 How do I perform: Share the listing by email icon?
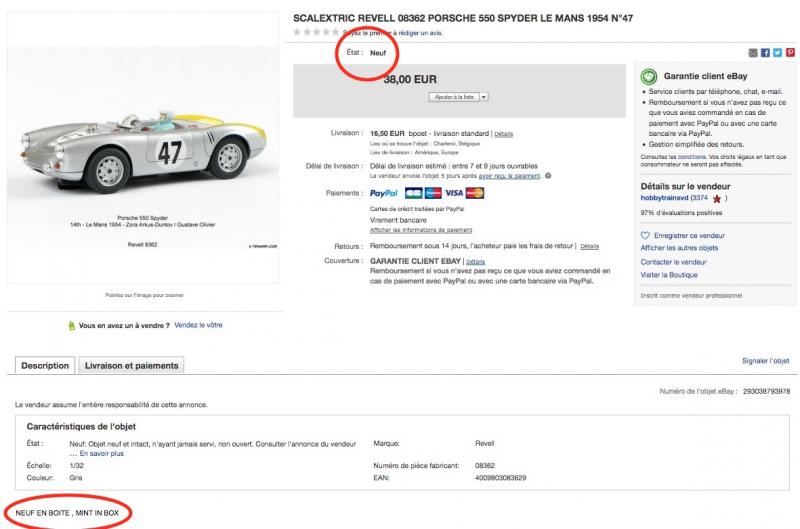pos(752,52)
